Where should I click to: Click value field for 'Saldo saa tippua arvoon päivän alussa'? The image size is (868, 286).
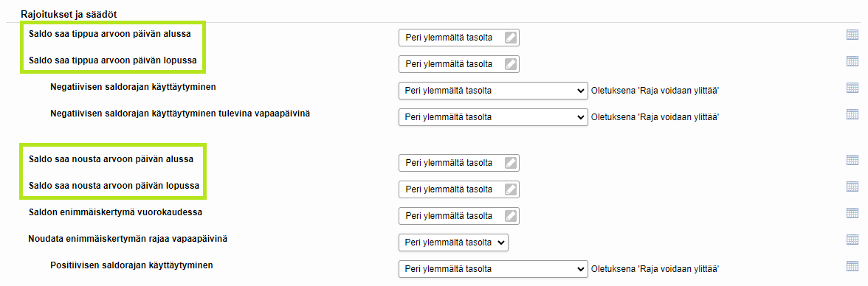[x=459, y=38]
